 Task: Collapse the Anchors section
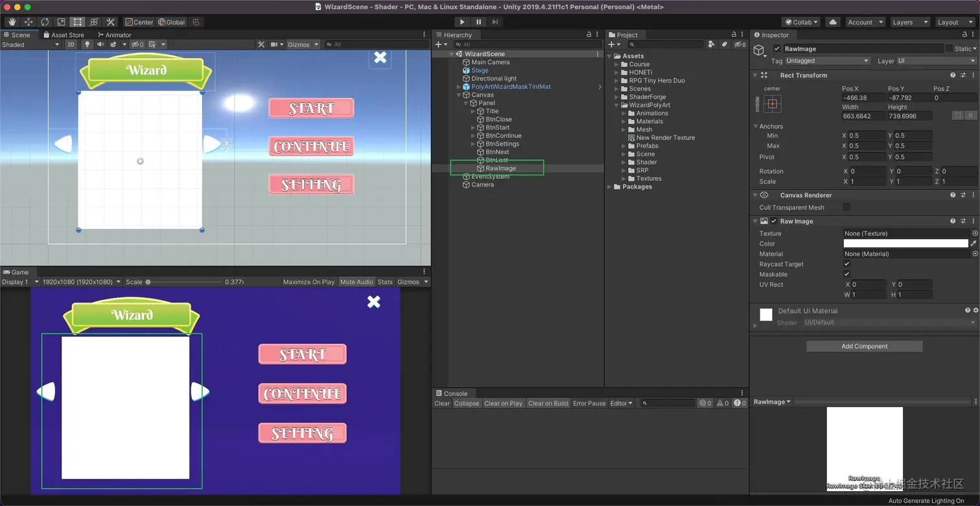[756, 126]
